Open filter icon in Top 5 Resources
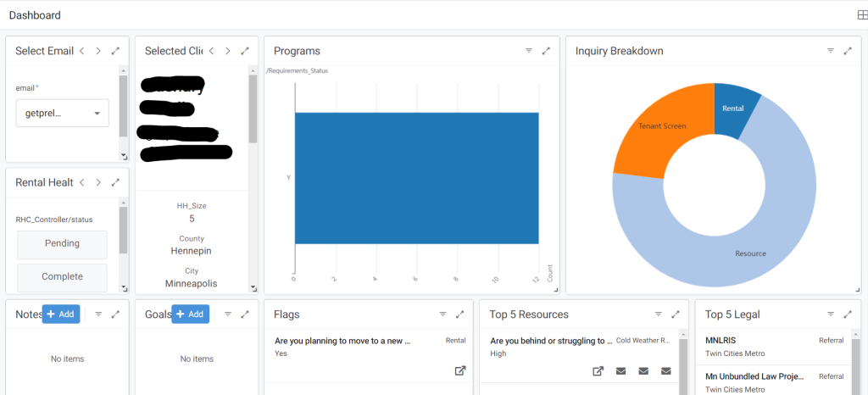 tap(658, 314)
